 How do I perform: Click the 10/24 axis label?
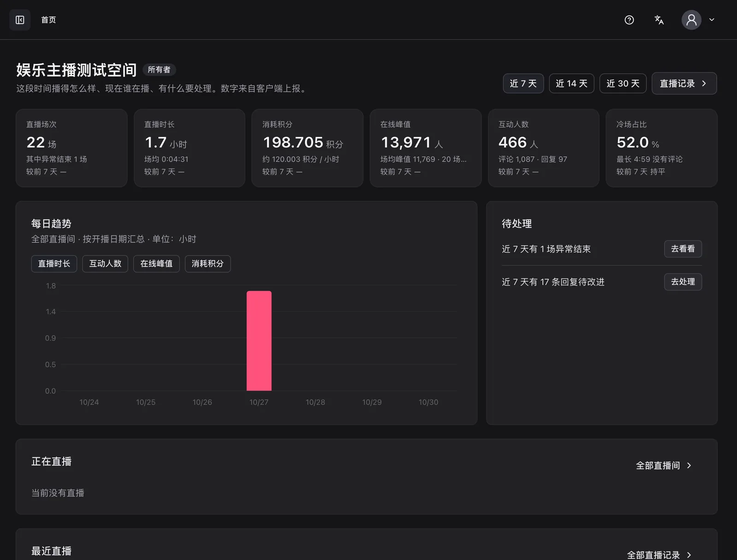point(89,402)
